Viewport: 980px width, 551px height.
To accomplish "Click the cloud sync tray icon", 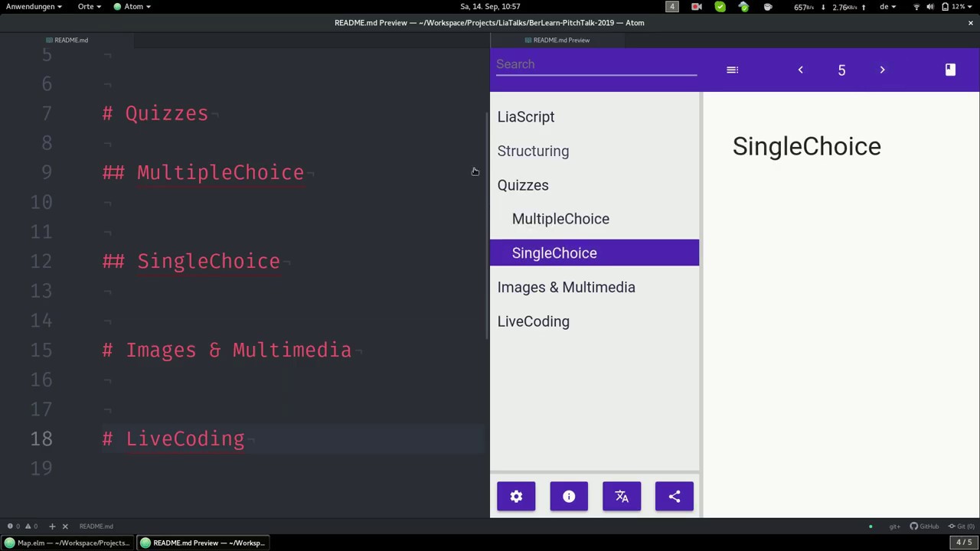I will pos(743,6).
